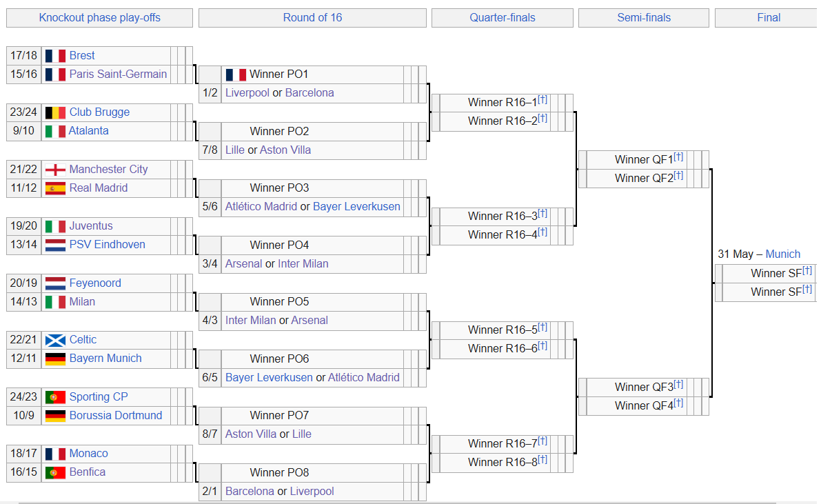Follow the Monaco team link
The width and height of the screenshot is (821, 504).
point(88,453)
